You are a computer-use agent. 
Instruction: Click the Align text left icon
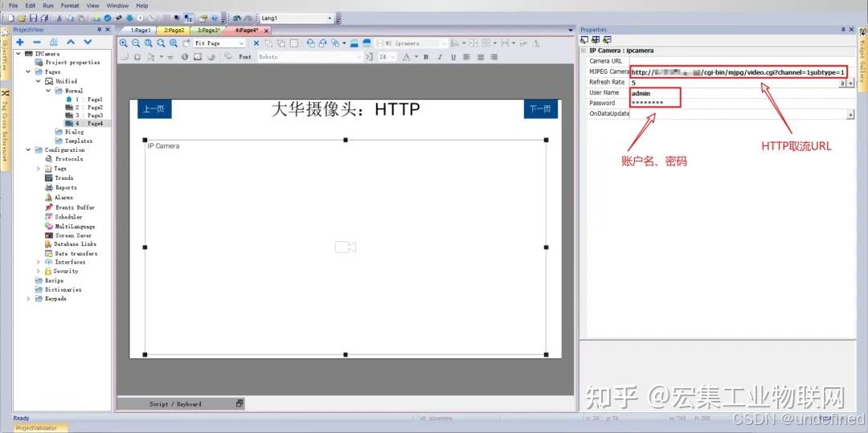(467, 57)
